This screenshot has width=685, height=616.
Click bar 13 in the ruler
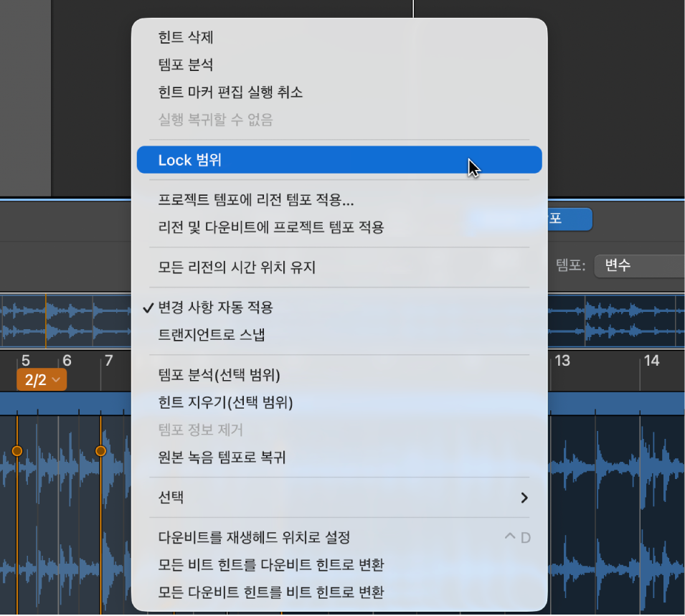(562, 361)
